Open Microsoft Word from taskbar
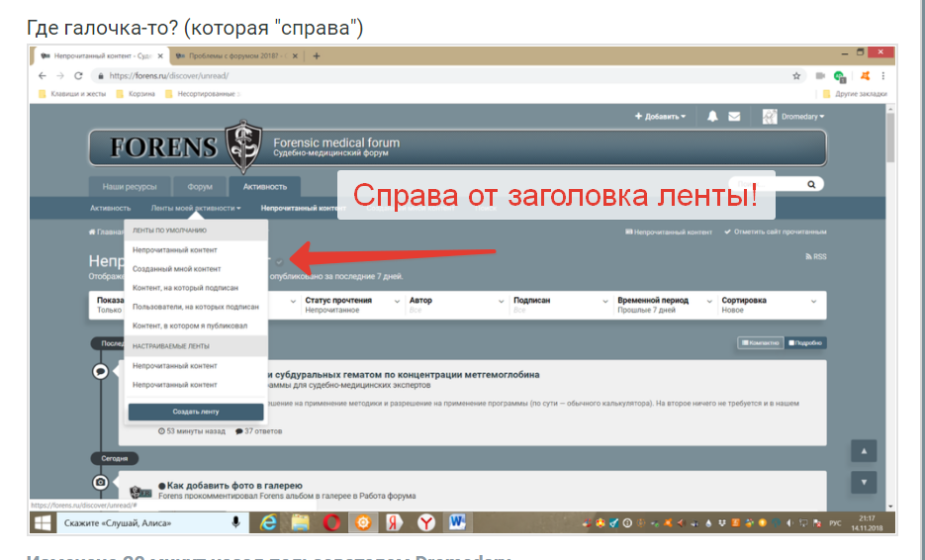 click(457, 522)
